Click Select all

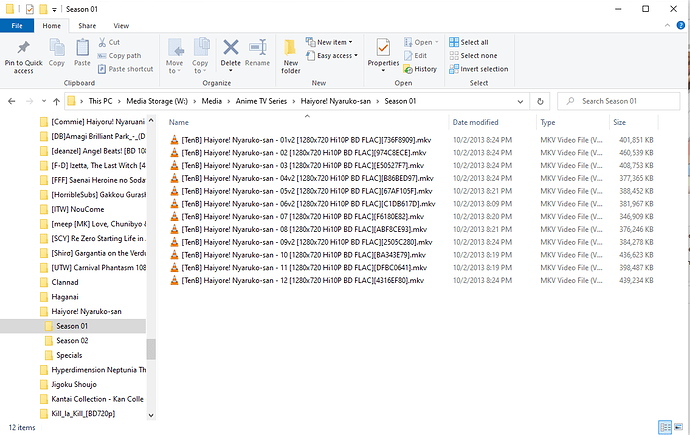pyautogui.click(x=469, y=42)
